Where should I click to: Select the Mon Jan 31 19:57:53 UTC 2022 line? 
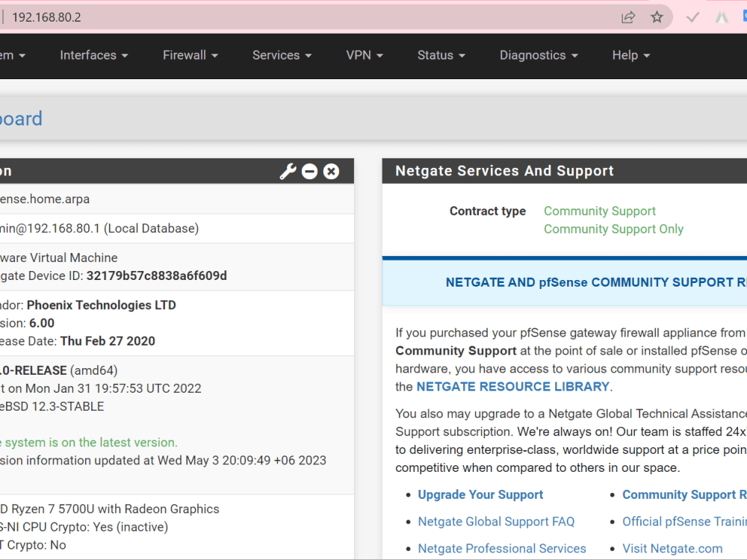click(101, 388)
